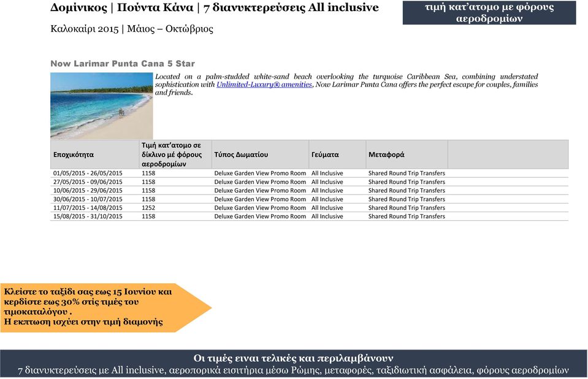Click the hotel description paragraph starting 'Located on'

(346, 85)
